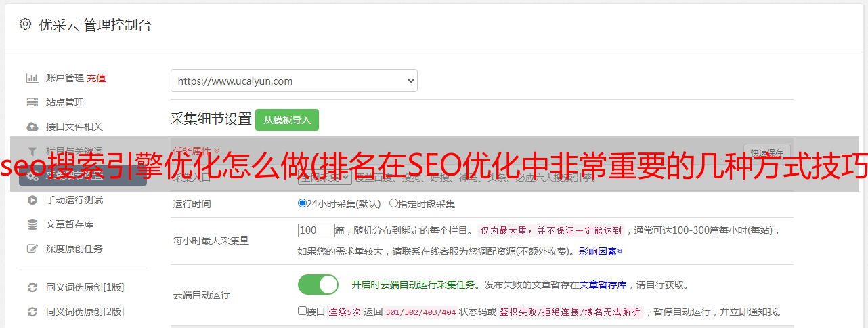Open the blue 文章暂存库 link in the description

point(603,285)
